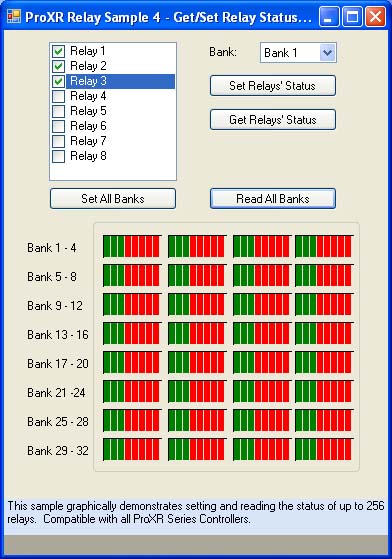Click the ProXR app icon in title bar
Image resolution: width=392 pixels, height=559 pixels.
[x=14, y=16]
